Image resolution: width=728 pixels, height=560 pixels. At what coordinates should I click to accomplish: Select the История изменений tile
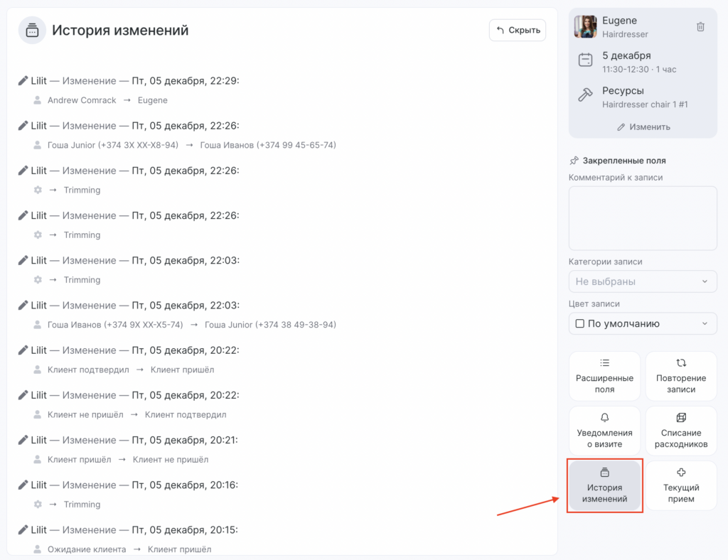click(604, 486)
